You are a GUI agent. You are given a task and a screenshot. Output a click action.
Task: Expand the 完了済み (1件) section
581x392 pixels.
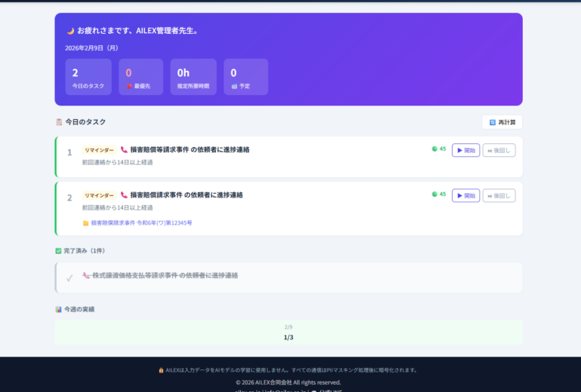click(x=81, y=251)
